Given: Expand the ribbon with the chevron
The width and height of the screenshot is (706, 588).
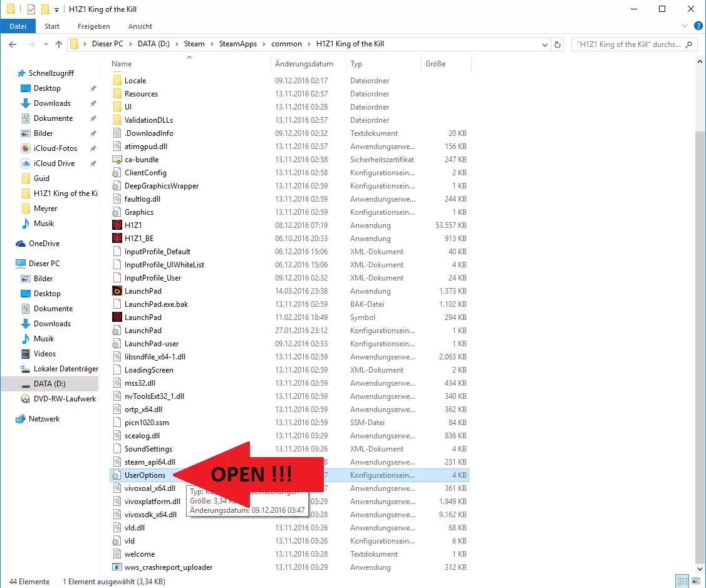Looking at the screenshot, I should coord(684,26).
